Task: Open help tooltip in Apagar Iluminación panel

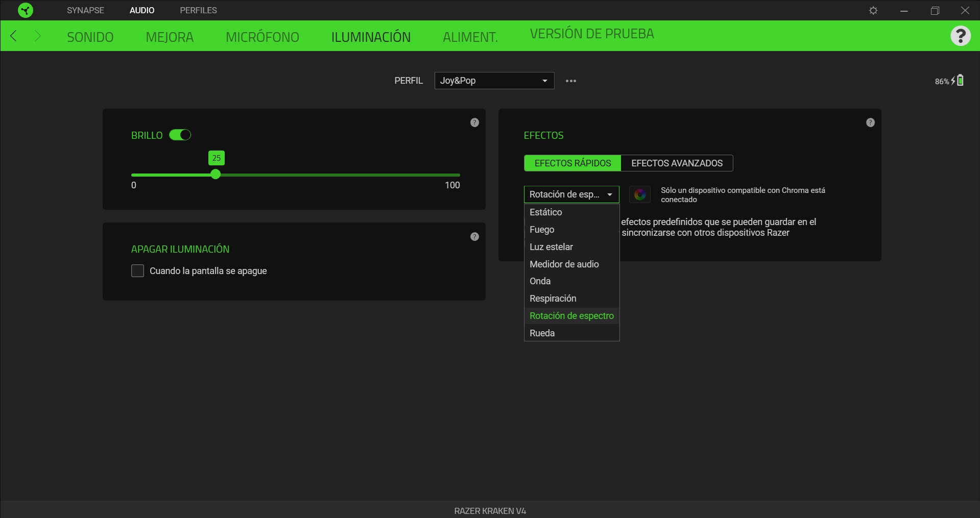Action: (474, 237)
